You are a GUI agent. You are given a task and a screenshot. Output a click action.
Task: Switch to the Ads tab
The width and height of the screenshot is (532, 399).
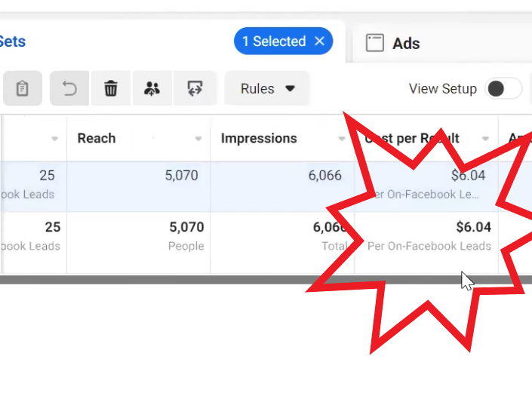[x=406, y=44]
